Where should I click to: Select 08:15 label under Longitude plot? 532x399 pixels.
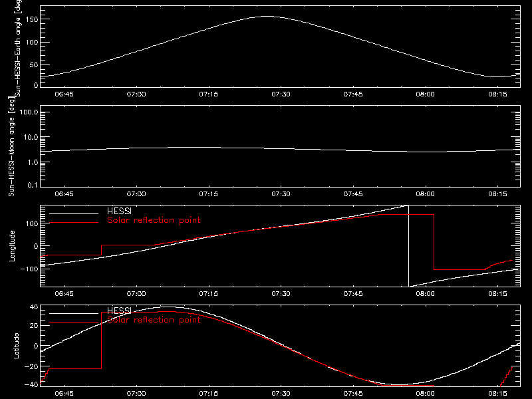pyautogui.click(x=497, y=294)
